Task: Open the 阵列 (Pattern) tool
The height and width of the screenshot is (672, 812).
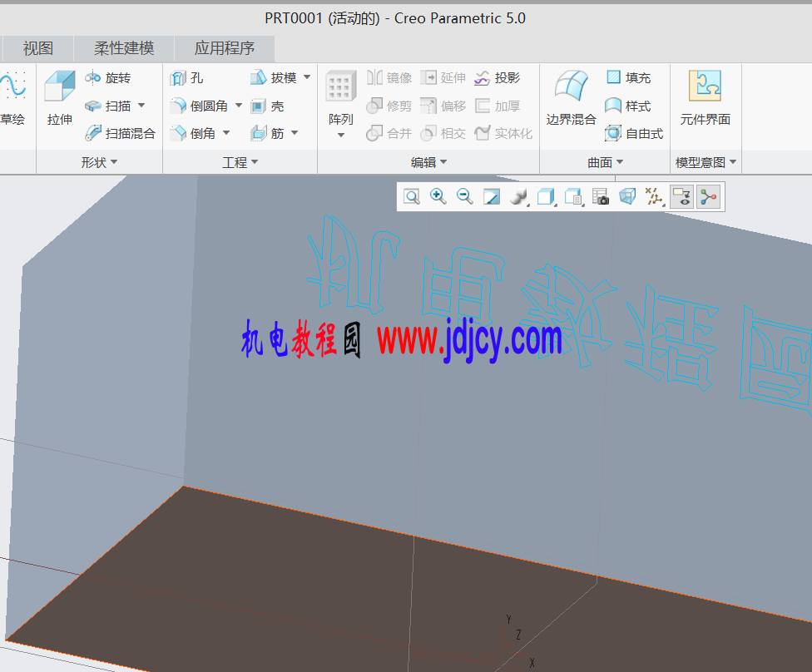Action: [341, 98]
